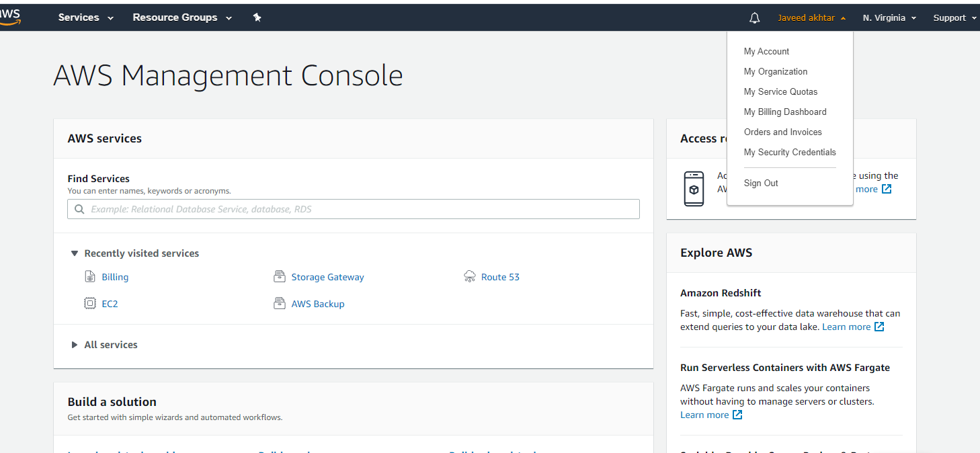The width and height of the screenshot is (980, 453).
Task: Click the AWS Management Console heading
Action: click(x=228, y=75)
